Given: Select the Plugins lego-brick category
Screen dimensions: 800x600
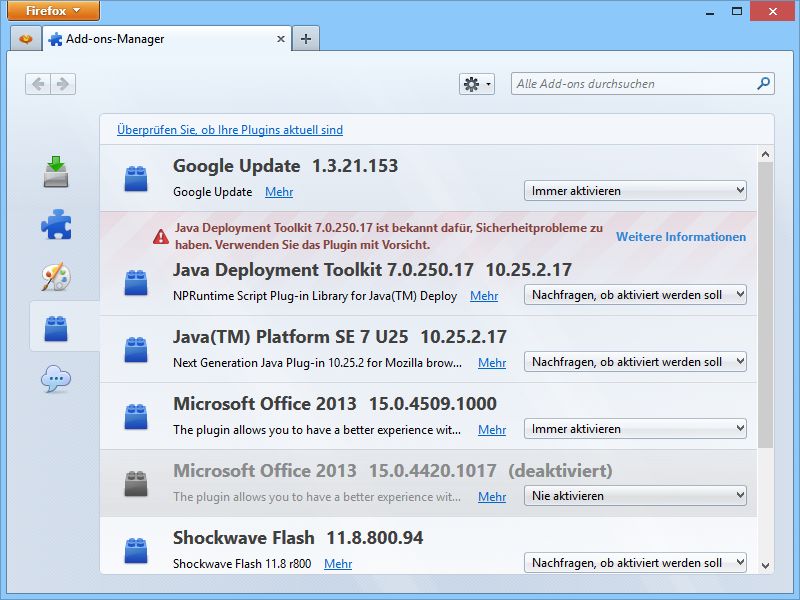Looking at the screenshot, I should point(56,328).
